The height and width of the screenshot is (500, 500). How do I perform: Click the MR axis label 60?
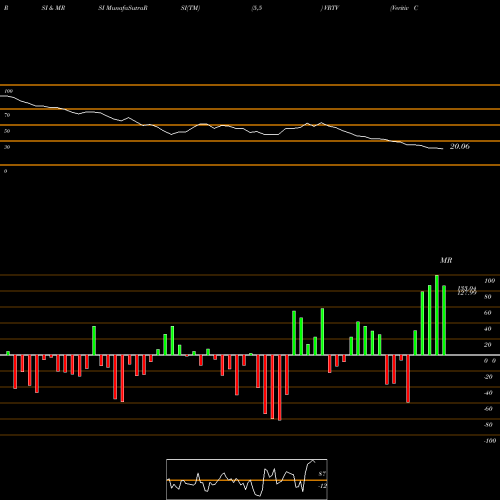coord(487,313)
